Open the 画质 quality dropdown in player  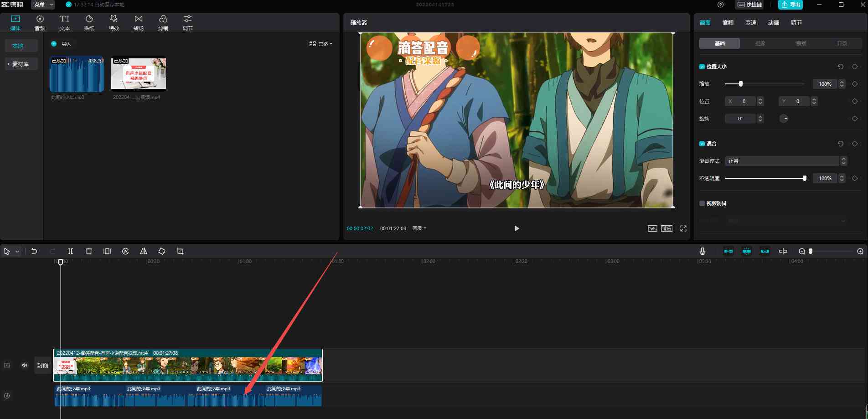(419, 228)
